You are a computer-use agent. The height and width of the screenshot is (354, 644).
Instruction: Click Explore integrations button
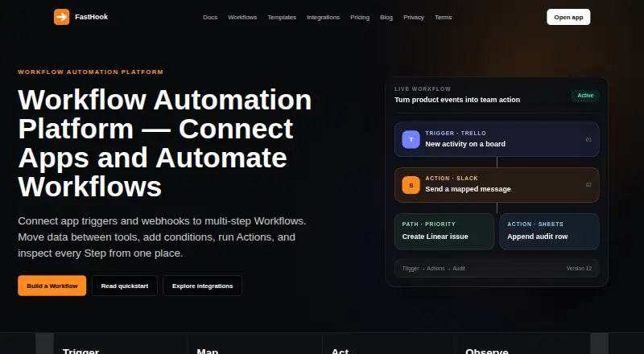tap(203, 286)
